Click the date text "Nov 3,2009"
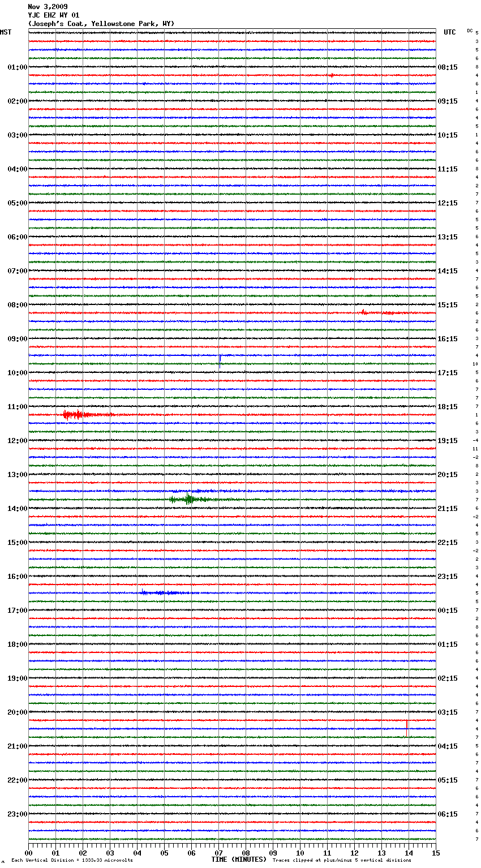The height and width of the screenshot is (868, 481). click(x=48, y=7)
